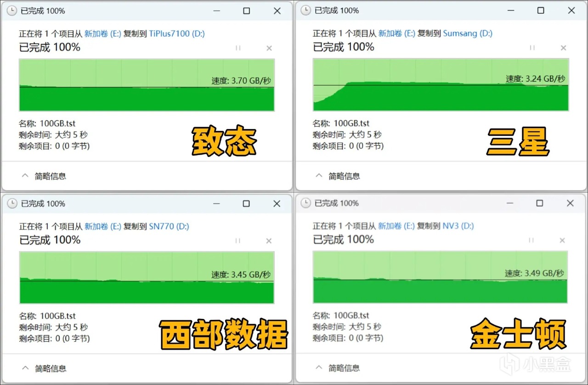The image size is (588, 385).
Task: Click 剩余项目: 0 (0 字节) in the NV3 window
Action: (348, 338)
